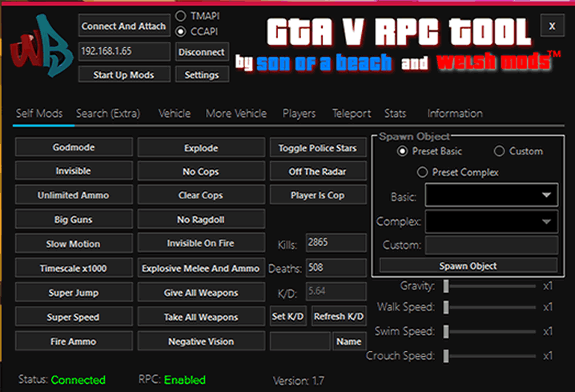This screenshot has height=392, width=575.
Task: Choose Preset Basic spawn option
Action: tap(402, 151)
